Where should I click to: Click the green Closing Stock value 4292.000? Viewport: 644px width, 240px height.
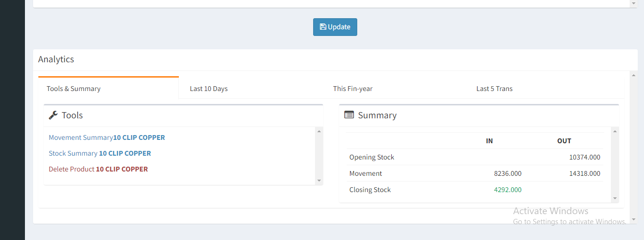508,190
